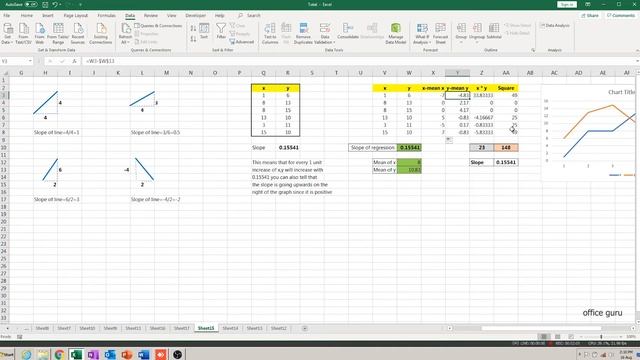Open Manage Data Model
This screenshot has width=640, height=360.
(x=396, y=33)
